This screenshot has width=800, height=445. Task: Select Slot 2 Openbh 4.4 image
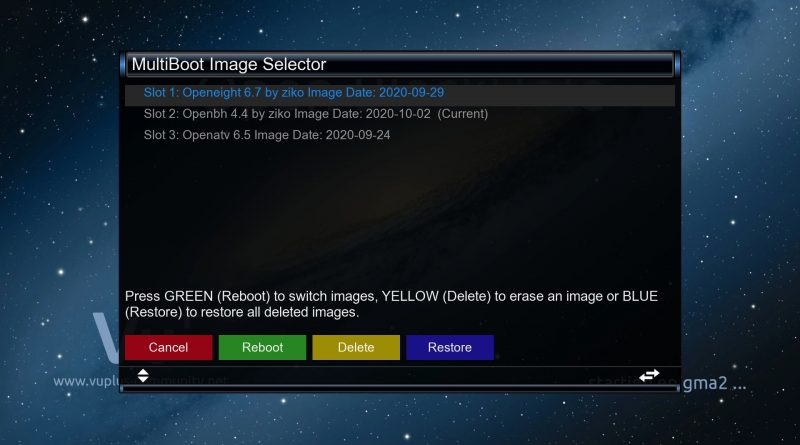(399, 114)
